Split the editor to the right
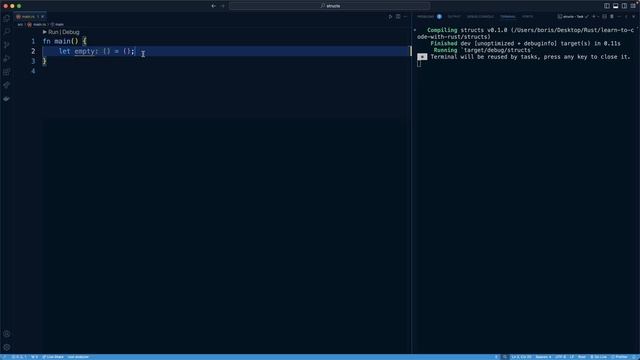The image size is (640, 360). tap(398, 17)
